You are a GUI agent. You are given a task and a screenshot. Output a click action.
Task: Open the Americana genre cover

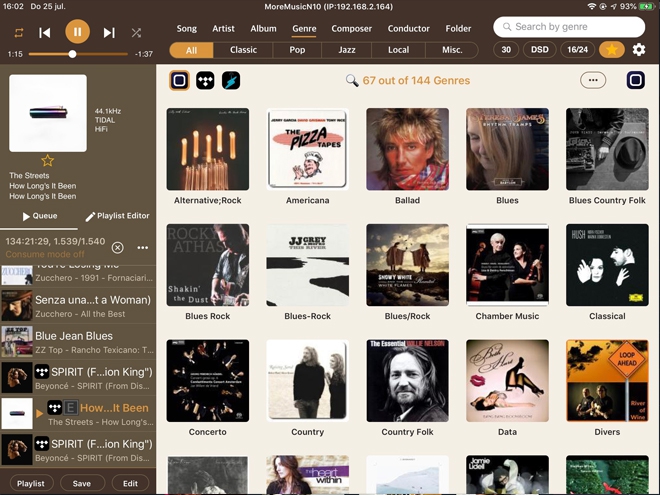[307, 149]
